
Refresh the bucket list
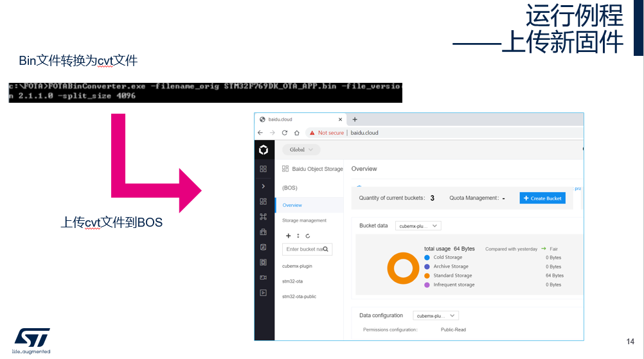tap(308, 236)
